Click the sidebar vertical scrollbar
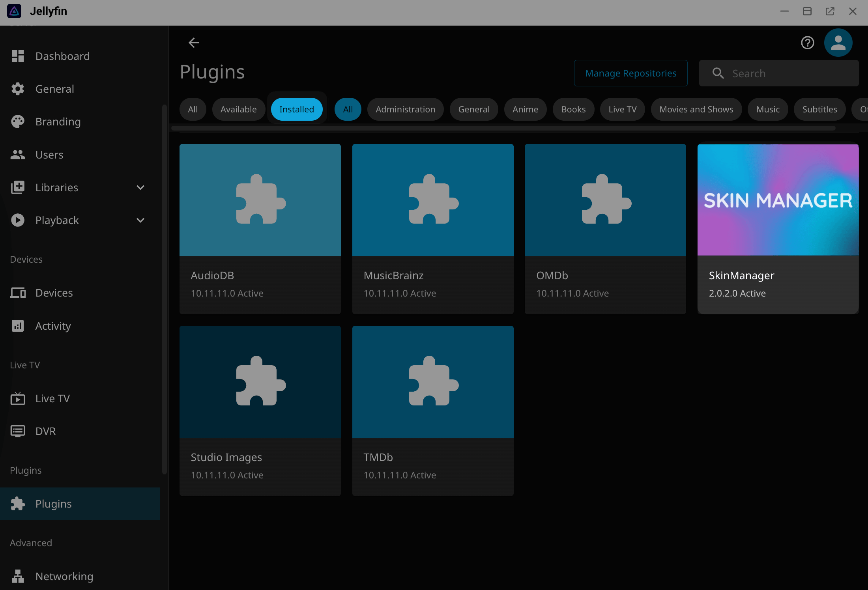 [x=165, y=289]
